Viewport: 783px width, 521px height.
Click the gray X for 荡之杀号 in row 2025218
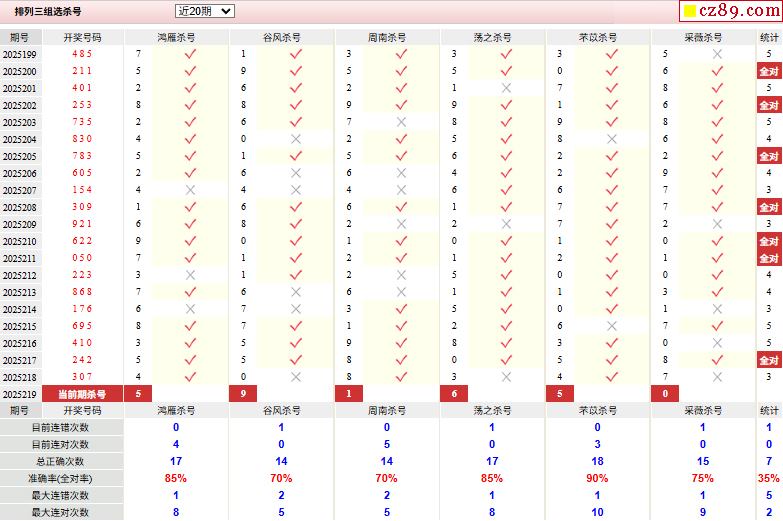(506, 377)
